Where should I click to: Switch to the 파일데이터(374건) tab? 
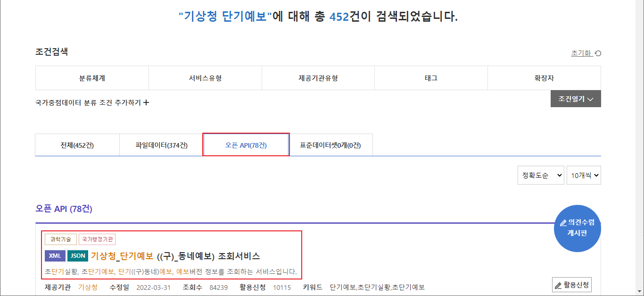pyautogui.click(x=161, y=145)
